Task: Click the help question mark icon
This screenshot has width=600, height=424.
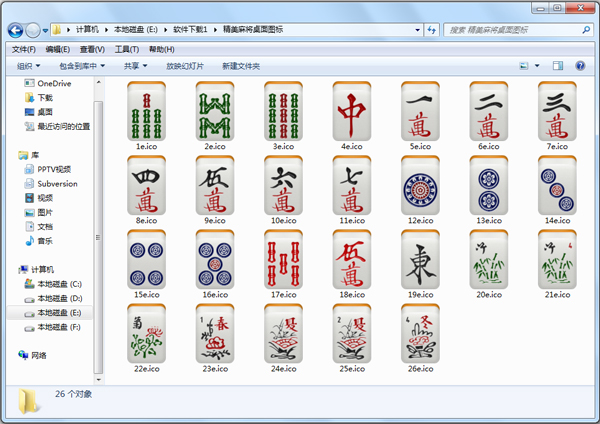Action: click(582, 66)
